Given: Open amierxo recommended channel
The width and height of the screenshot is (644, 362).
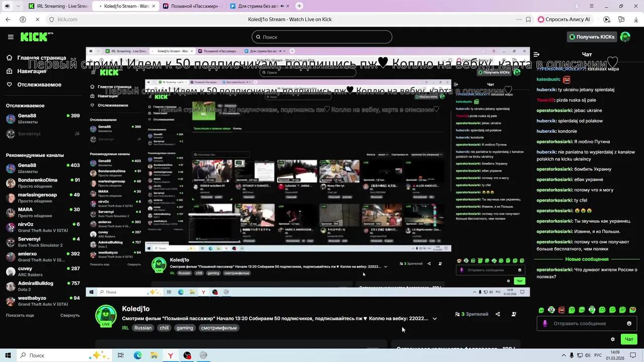Looking at the screenshot, I should (43, 256).
